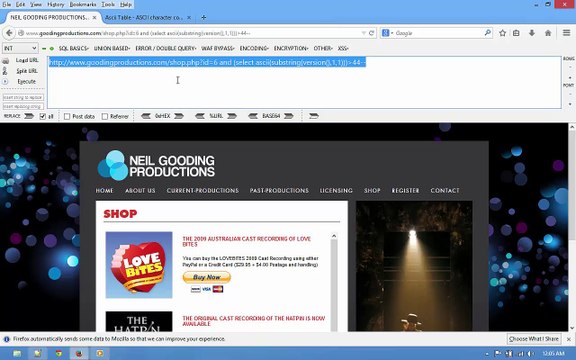Screen dimensions: 576x360
Task: Decode hex with left arrow beside 0xHEX
Action: (x=146, y=116)
